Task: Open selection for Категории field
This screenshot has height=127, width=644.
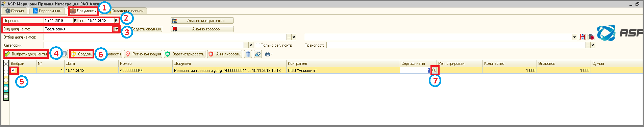Action: coord(246,45)
